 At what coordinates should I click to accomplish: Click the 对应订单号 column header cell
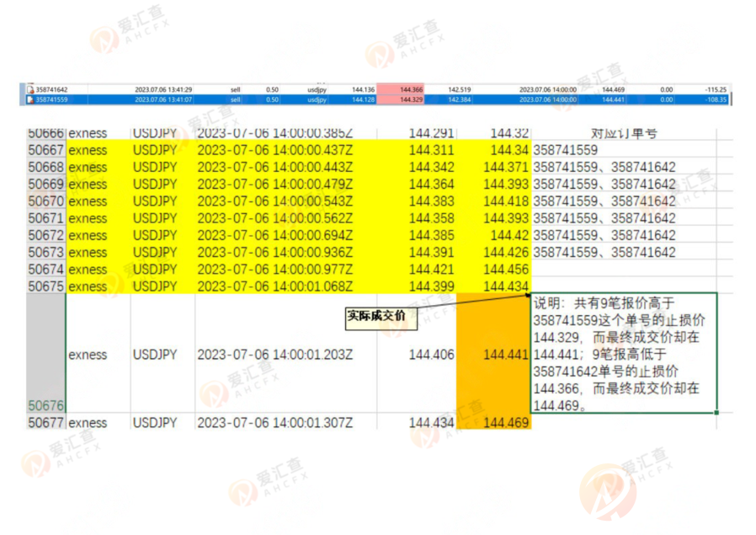point(623,133)
